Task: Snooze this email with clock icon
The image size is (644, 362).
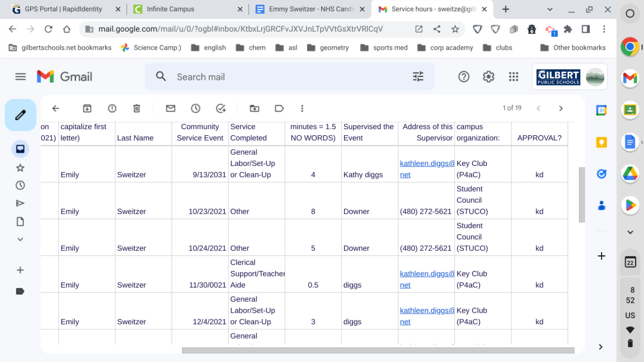Action: click(196, 108)
